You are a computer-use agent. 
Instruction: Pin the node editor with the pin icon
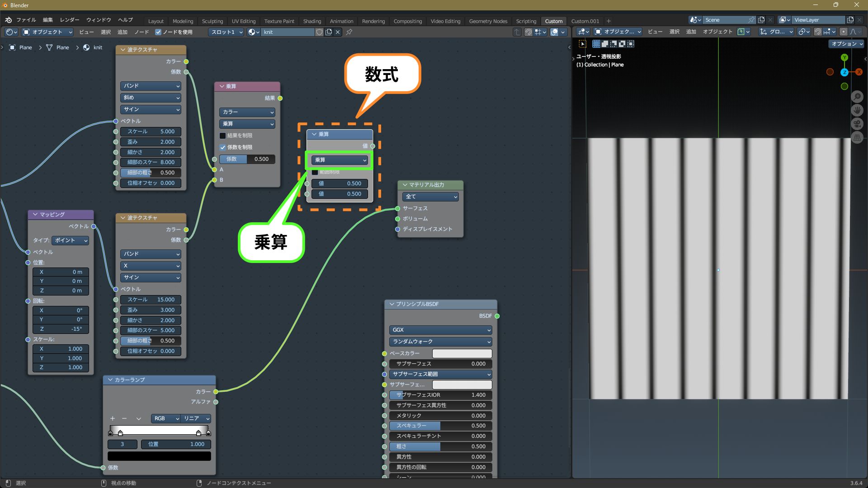[x=349, y=32]
